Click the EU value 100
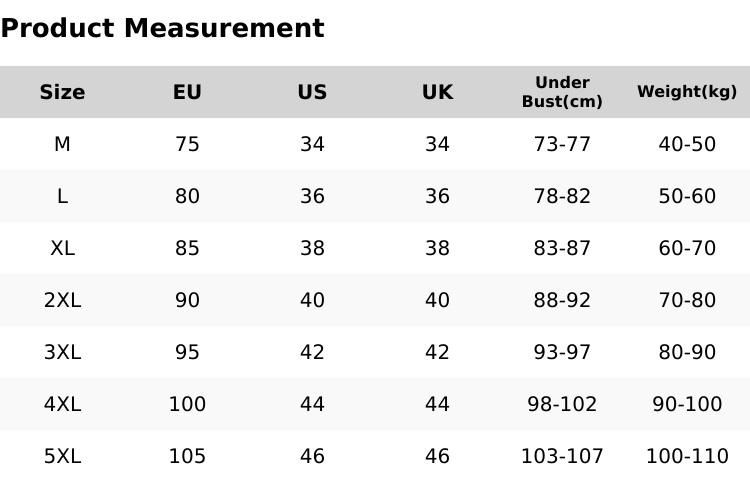The width and height of the screenshot is (750, 482). coord(187,404)
